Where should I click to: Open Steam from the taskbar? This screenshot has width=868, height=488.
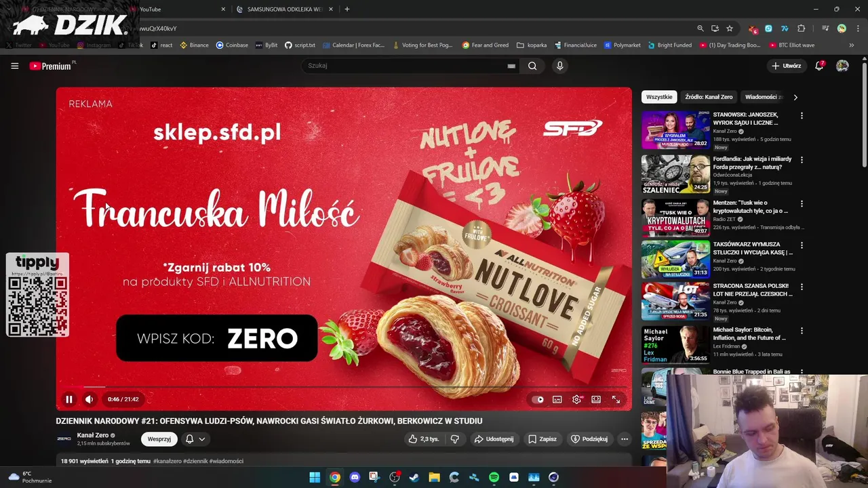click(414, 477)
